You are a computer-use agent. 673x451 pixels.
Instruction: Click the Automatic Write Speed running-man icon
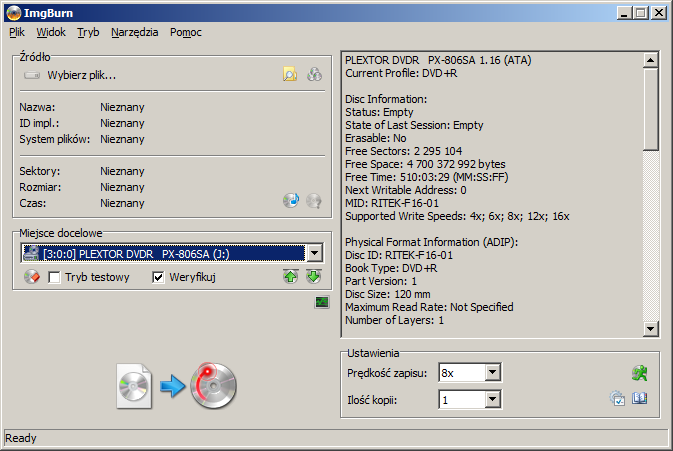coord(640,373)
